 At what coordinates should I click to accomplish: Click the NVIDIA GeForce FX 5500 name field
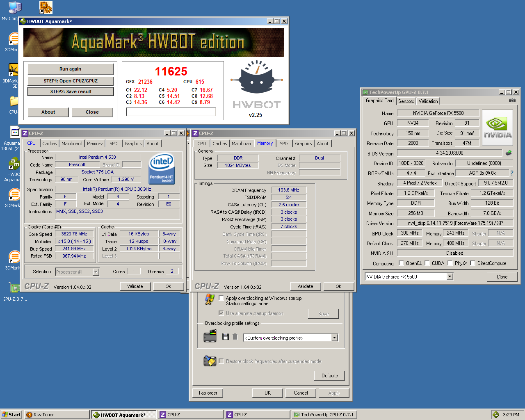pos(438,113)
